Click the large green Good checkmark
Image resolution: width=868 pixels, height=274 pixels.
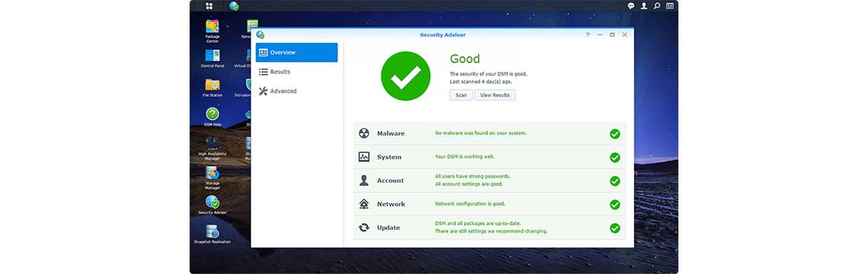[x=406, y=76]
